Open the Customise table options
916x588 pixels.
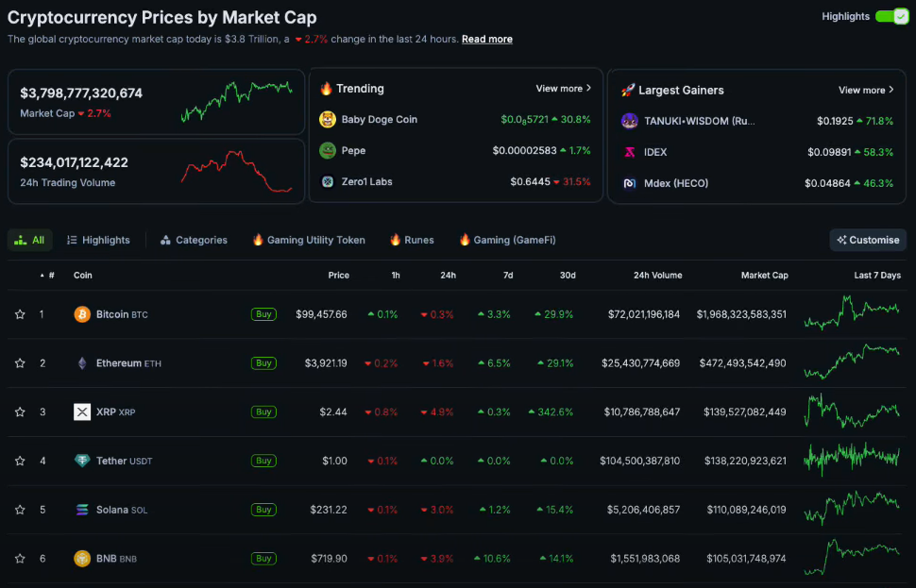[x=868, y=240]
